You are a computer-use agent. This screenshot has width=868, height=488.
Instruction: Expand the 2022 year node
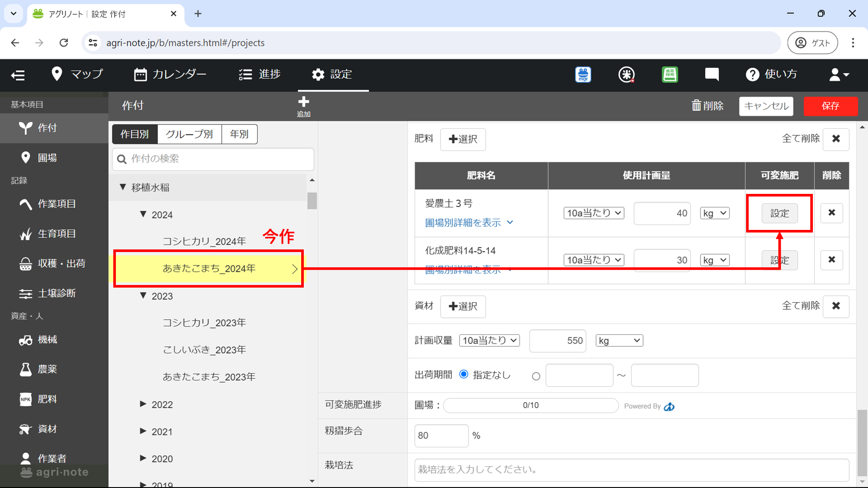tap(143, 404)
